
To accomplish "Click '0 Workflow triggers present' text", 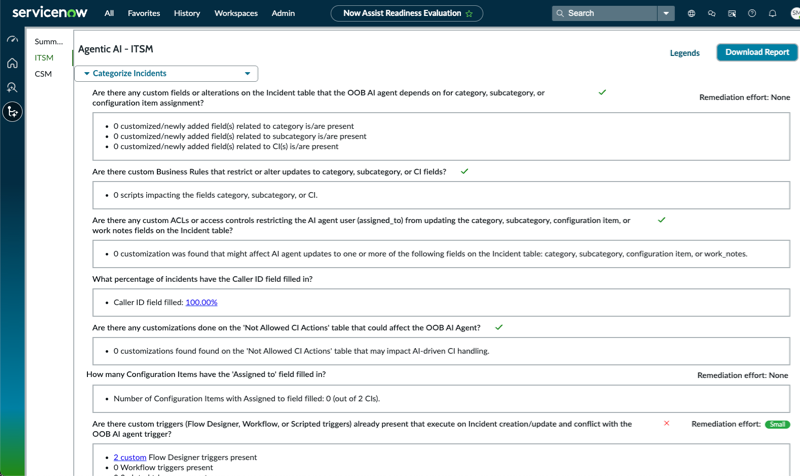I will pyautogui.click(x=163, y=467).
